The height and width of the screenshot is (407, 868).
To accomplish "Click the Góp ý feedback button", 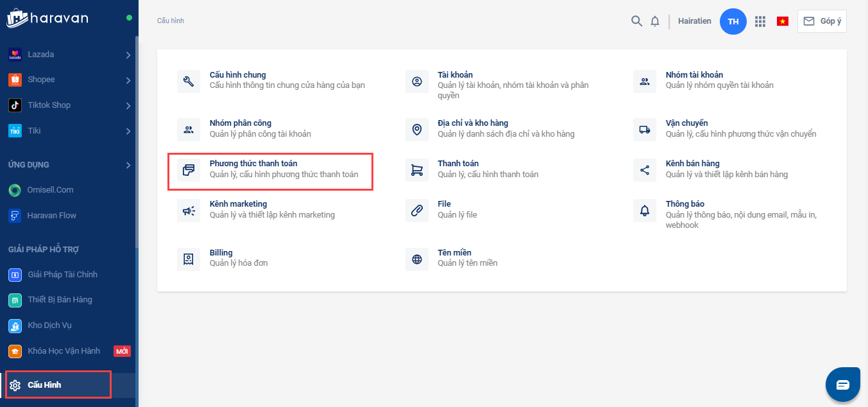I will pyautogui.click(x=822, y=21).
